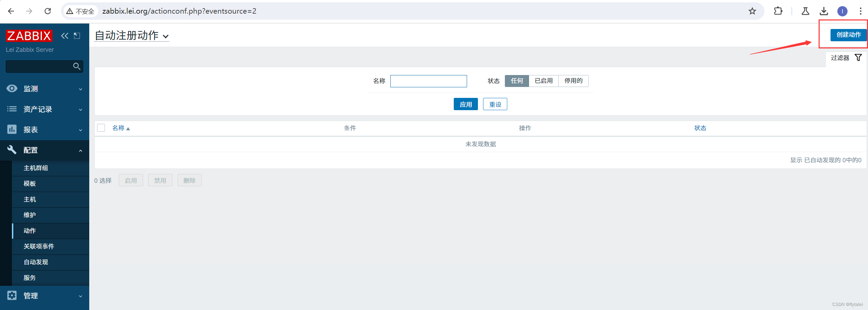The height and width of the screenshot is (310, 868).
Task: Focus the 名称 filter input field
Action: point(429,81)
